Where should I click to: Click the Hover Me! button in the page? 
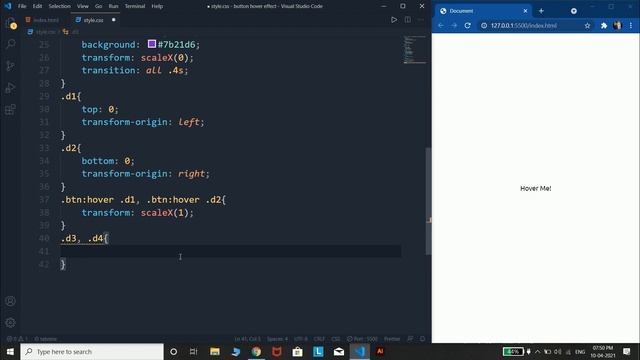[x=536, y=188]
